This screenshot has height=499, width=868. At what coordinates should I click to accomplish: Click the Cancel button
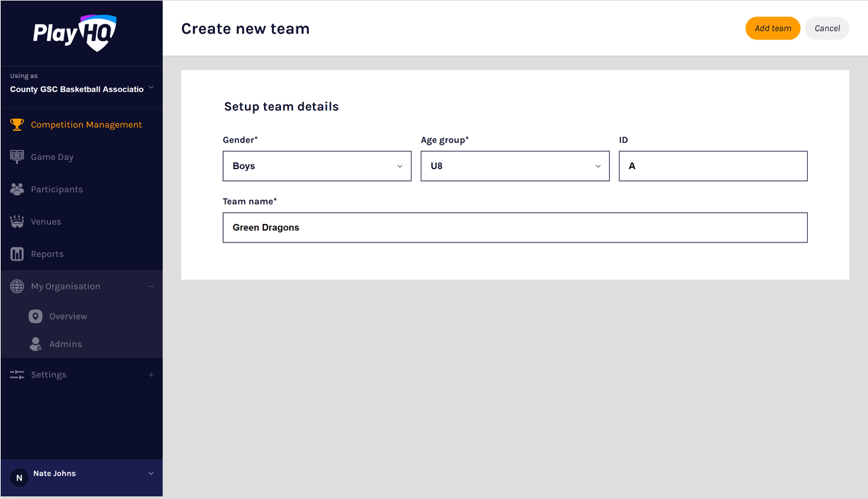coord(827,28)
